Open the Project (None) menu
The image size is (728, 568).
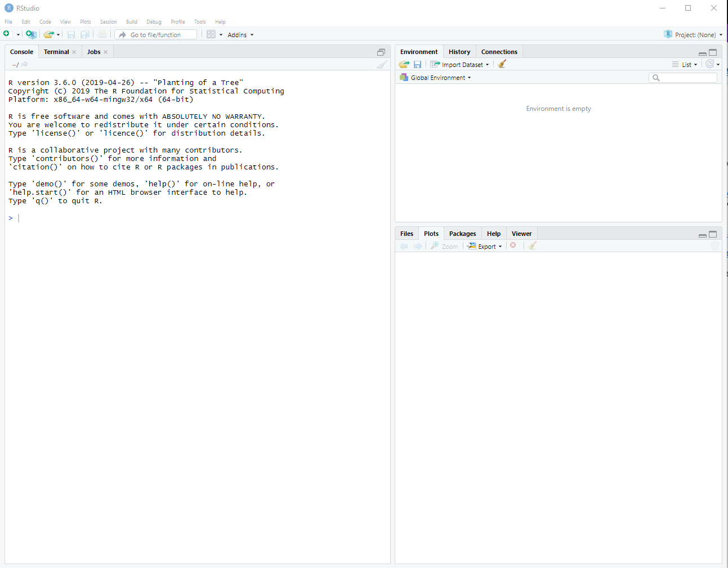click(693, 34)
